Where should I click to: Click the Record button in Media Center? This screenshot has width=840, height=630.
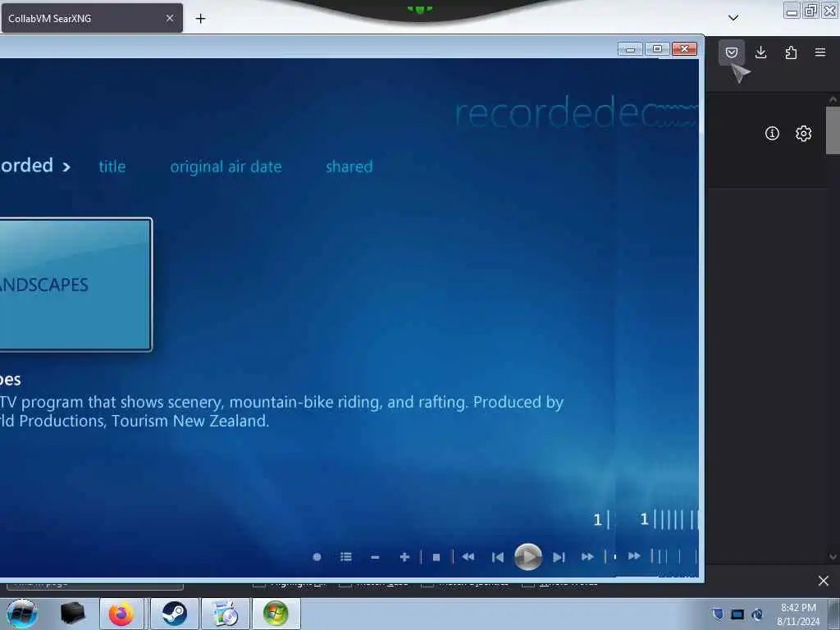coord(317,557)
